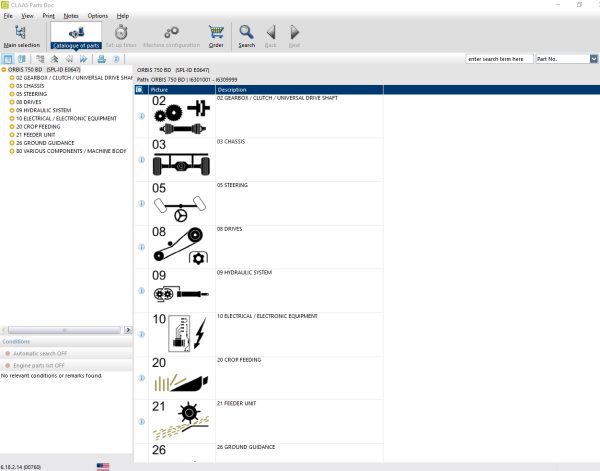600x471 pixels.
Task: Expand the 05 Steering tree node
Action: (12, 94)
